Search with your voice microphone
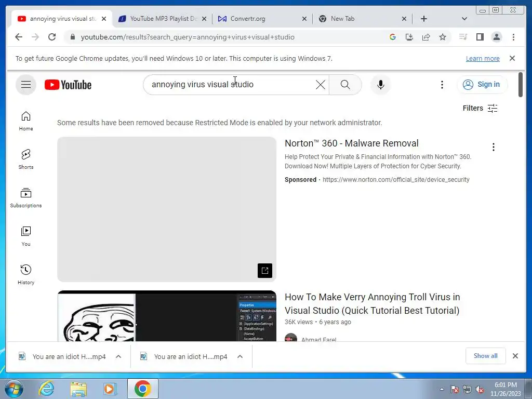This screenshot has width=532, height=399. (x=381, y=85)
